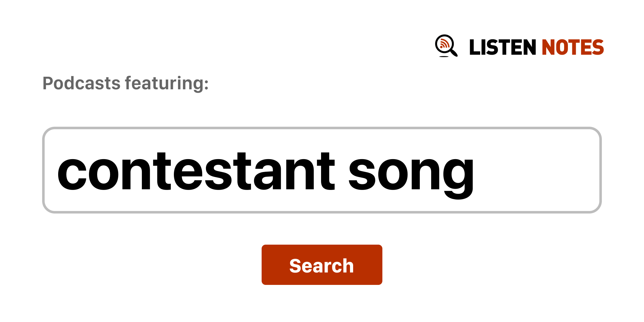
Task: Click the space between "contestant" and "song"
Action: click(342, 172)
